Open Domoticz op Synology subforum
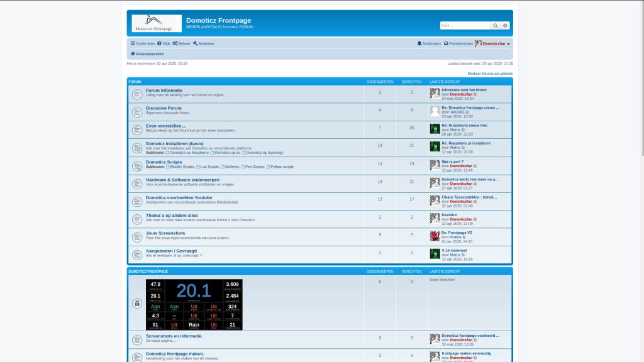Screen dimensions: 644x362 [x=262, y=153]
